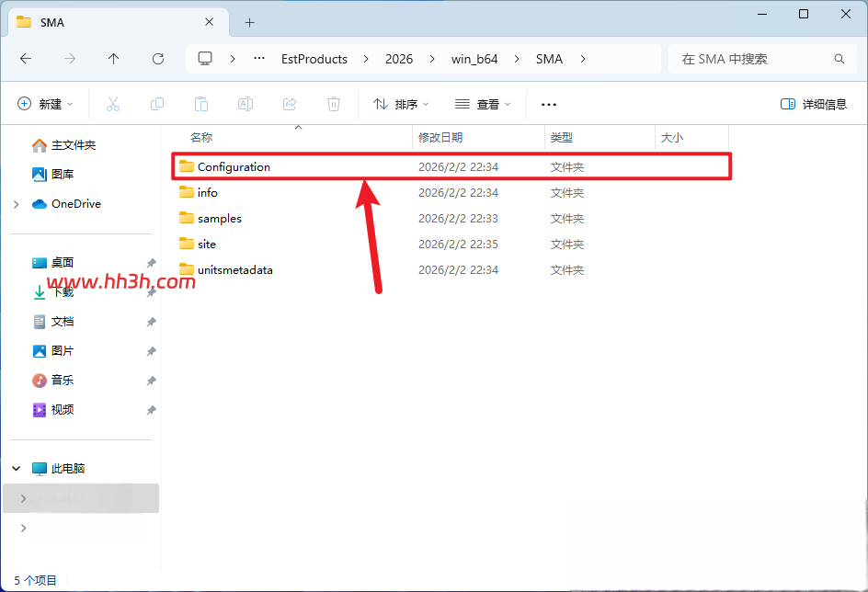The image size is (868, 592).
Task: Unpin 文档 using its pin icon
Action: coord(151,322)
